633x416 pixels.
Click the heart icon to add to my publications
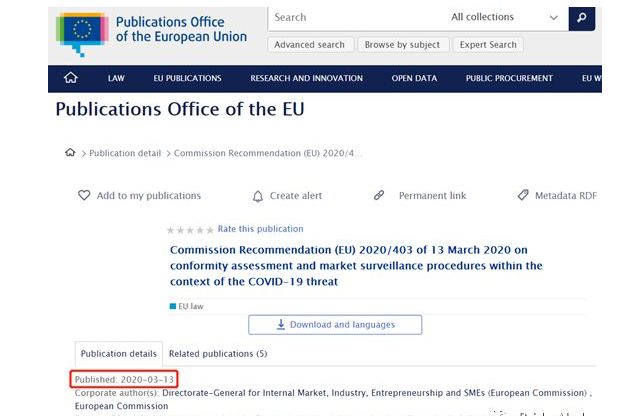84,195
